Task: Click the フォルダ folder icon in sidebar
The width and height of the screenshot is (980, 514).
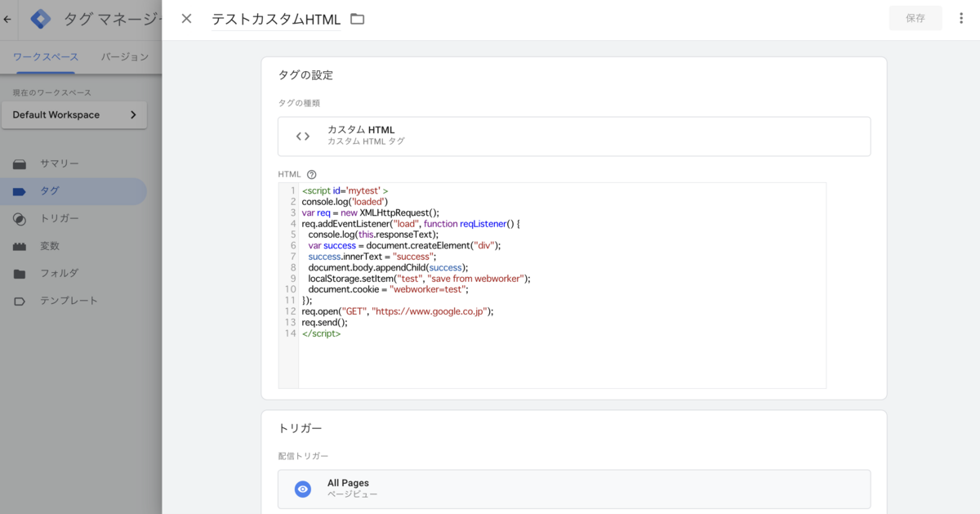Action: point(20,273)
